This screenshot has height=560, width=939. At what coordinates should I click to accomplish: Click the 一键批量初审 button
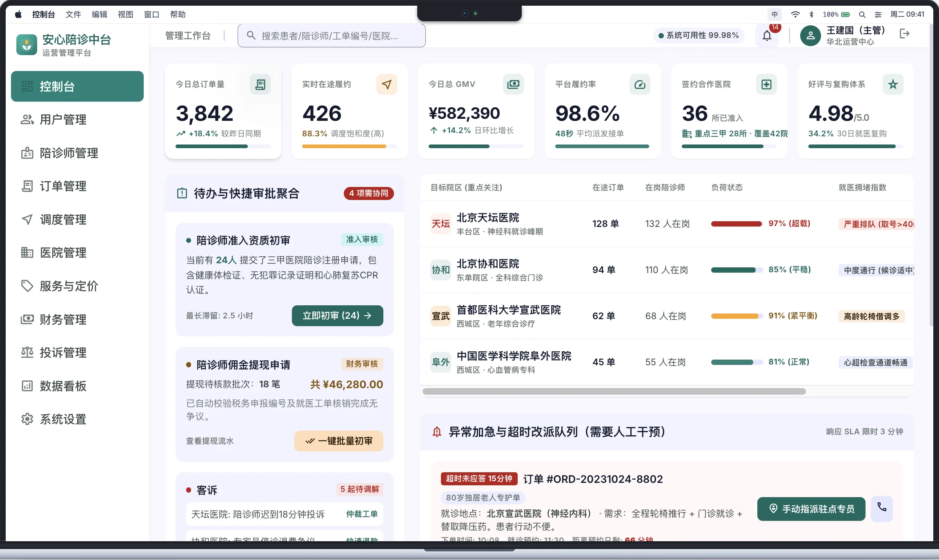(338, 441)
